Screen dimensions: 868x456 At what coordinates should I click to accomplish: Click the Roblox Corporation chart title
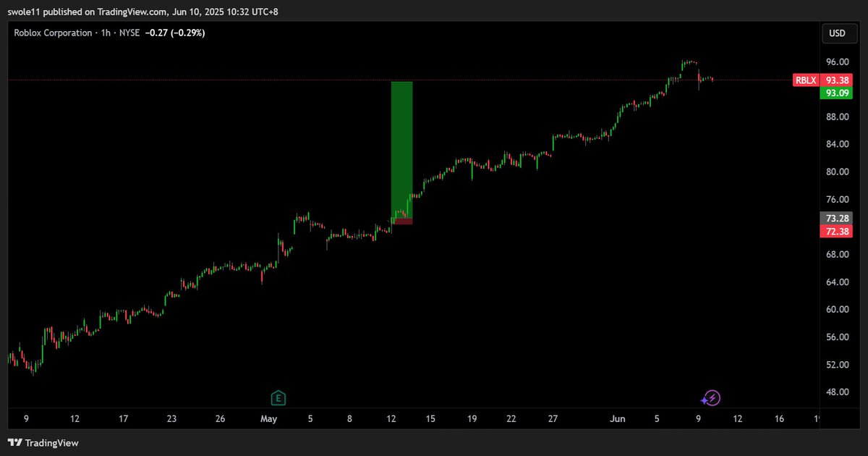(x=53, y=33)
